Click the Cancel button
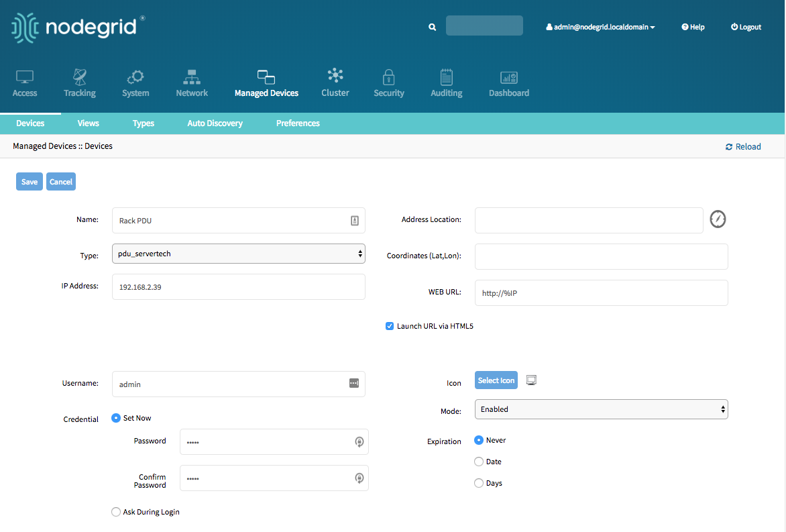 (60, 182)
